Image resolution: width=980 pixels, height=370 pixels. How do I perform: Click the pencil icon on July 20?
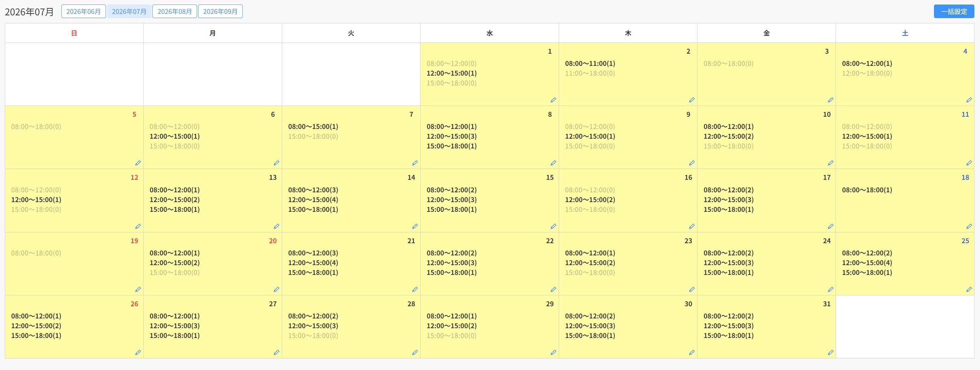[x=276, y=290]
